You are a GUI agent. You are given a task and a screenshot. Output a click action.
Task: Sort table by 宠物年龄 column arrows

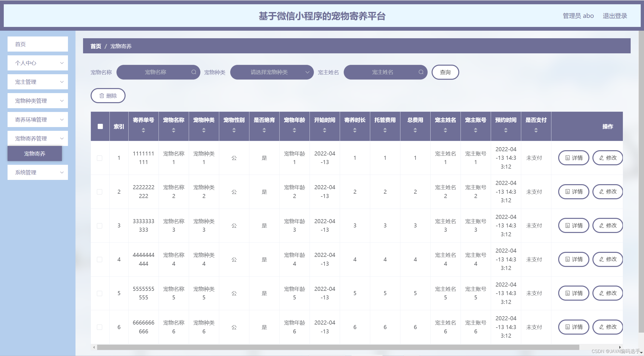[294, 130]
